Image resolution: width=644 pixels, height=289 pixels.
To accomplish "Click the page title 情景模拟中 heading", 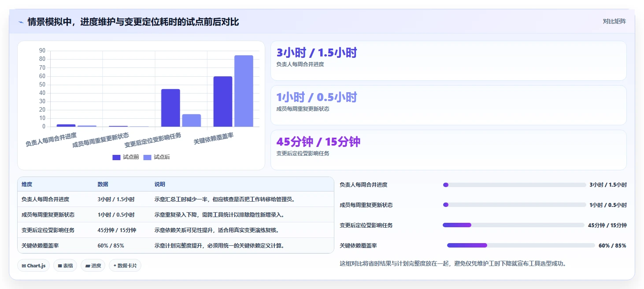I will click(133, 22).
